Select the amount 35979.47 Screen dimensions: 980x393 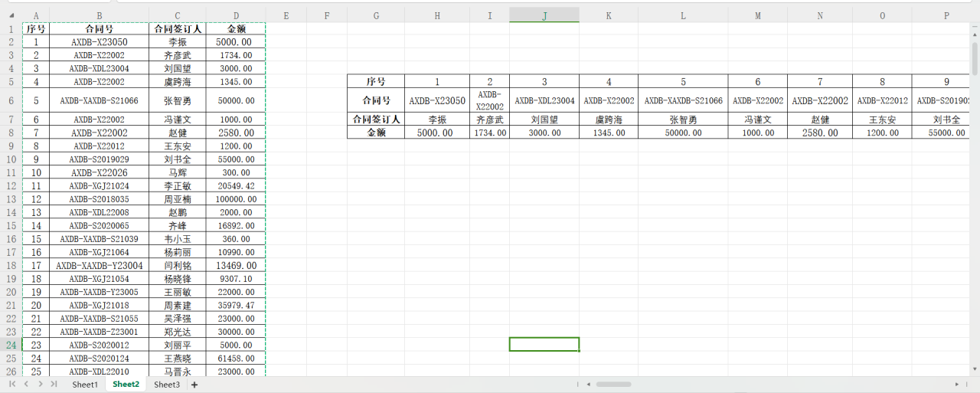point(236,306)
